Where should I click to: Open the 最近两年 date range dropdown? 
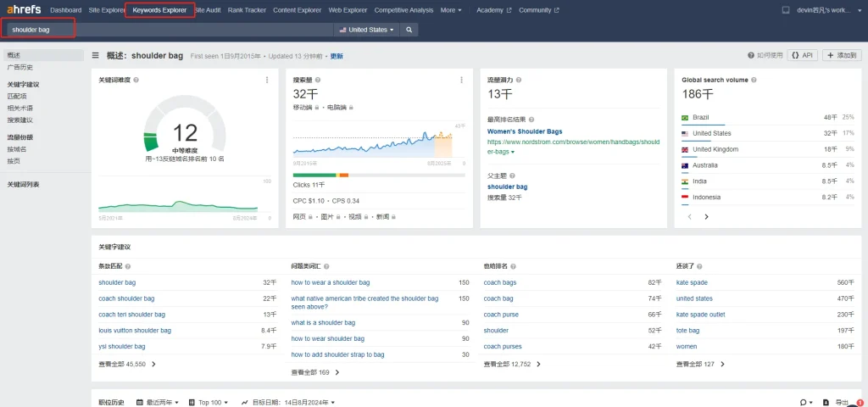(157, 402)
